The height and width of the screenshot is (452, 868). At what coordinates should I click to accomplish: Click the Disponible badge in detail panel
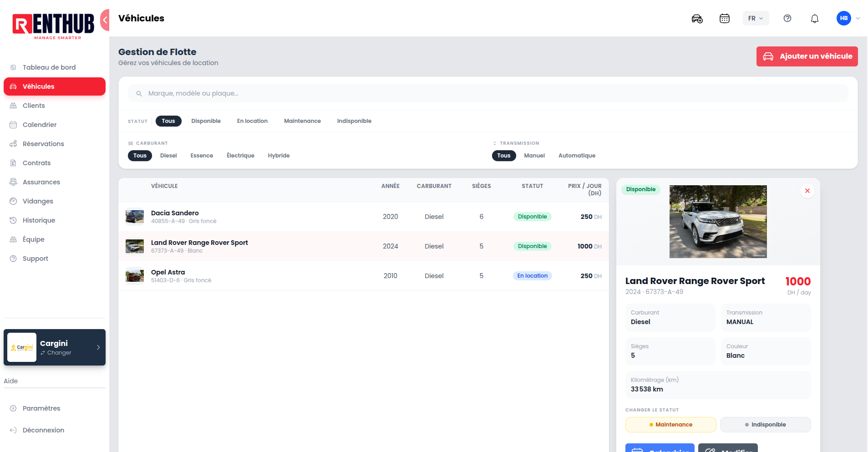[640, 189]
